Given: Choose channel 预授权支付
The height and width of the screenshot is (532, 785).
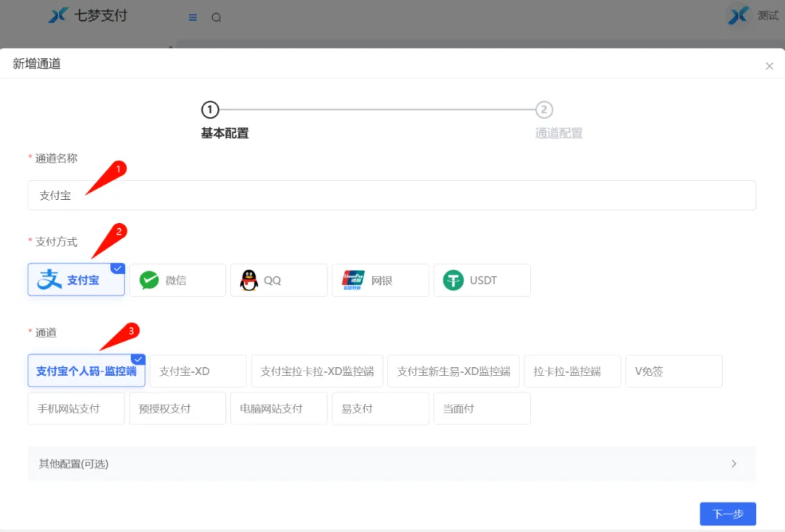Looking at the screenshot, I should tap(178, 408).
